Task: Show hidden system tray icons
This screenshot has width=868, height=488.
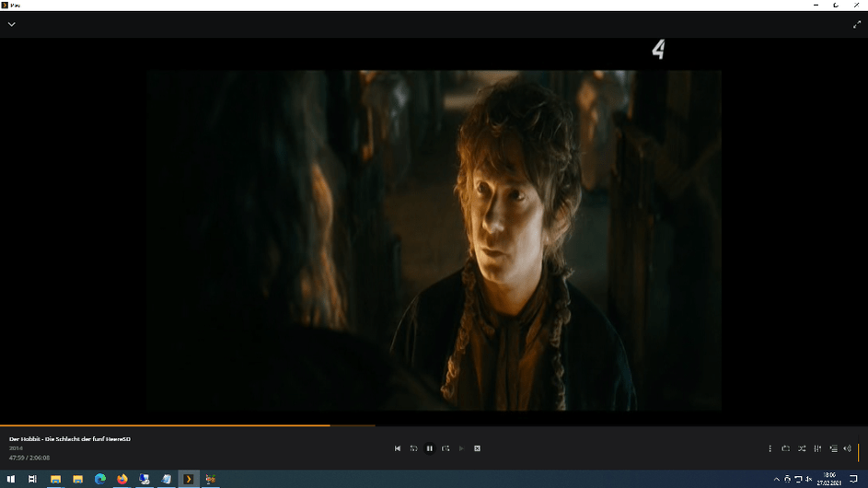Action: (x=776, y=479)
